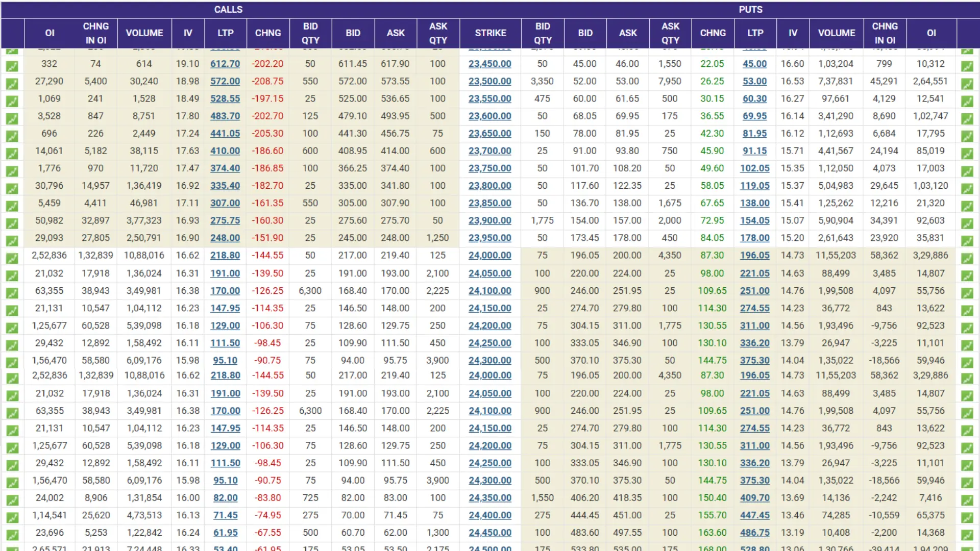Open the put LTP link 60.30
This screenshot has height=551, width=980.
click(x=754, y=98)
